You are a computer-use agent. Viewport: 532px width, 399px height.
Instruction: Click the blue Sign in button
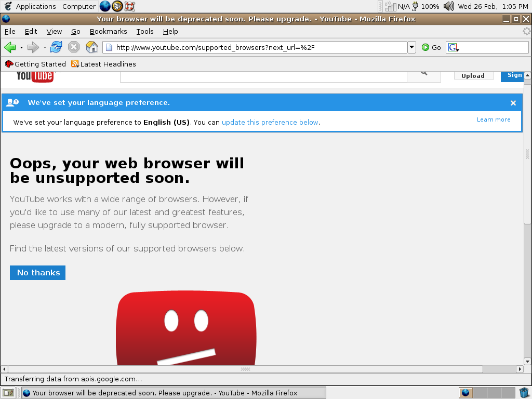click(x=512, y=76)
